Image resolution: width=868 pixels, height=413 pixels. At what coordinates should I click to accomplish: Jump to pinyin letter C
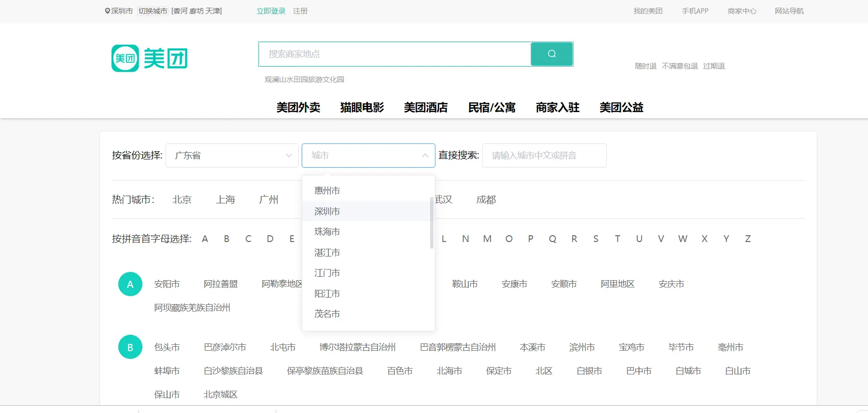pos(248,239)
